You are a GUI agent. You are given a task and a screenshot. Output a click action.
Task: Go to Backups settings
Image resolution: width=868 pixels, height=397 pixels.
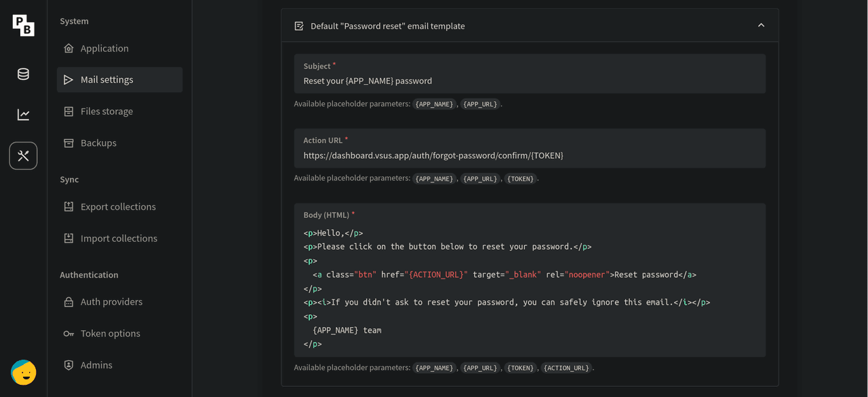tap(98, 143)
